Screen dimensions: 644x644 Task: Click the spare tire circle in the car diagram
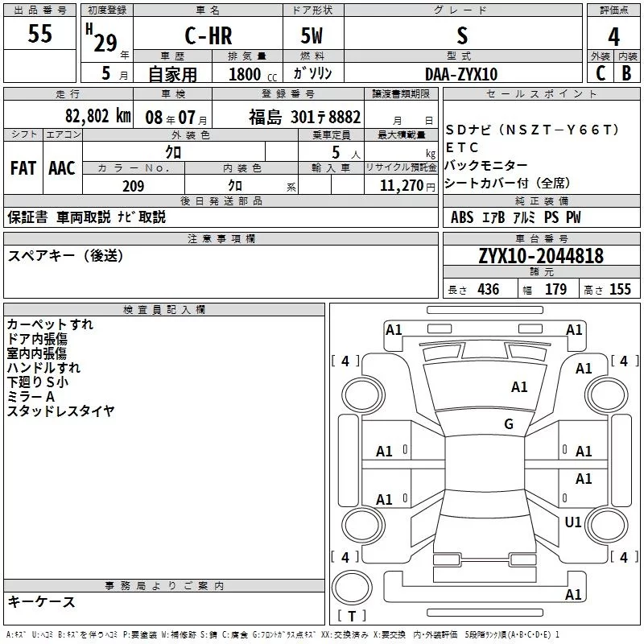(350, 586)
